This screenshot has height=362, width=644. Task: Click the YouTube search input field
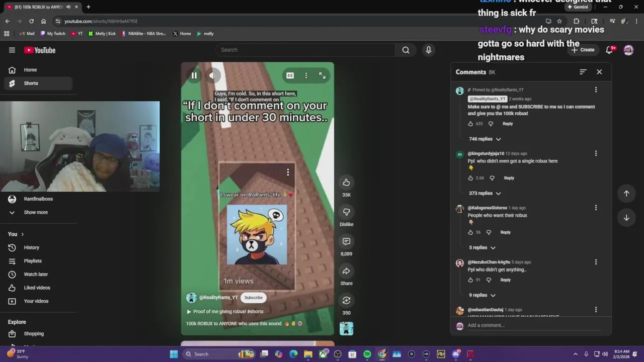(x=305, y=50)
